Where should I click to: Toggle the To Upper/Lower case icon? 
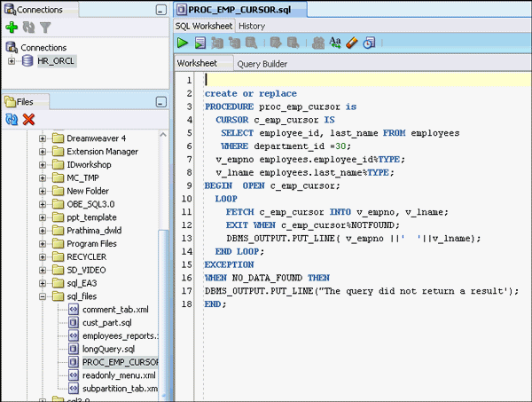pos(335,42)
